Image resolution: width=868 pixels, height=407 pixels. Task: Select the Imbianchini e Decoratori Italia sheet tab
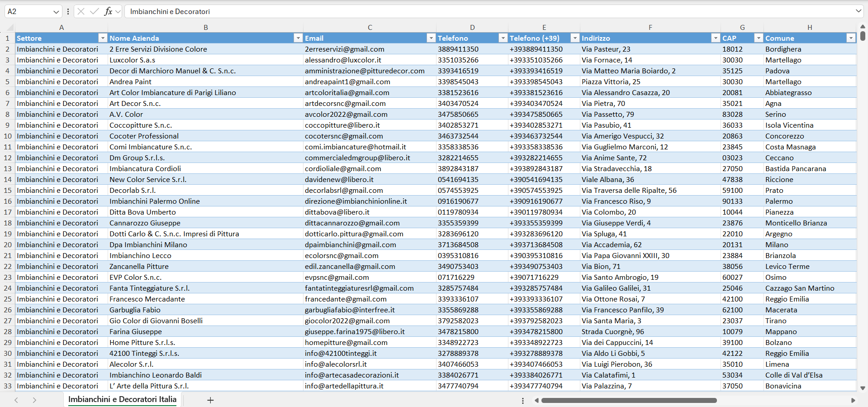pyautogui.click(x=122, y=399)
